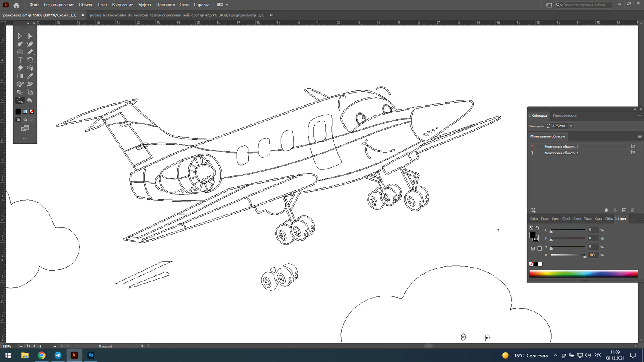Image resolution: width=644 pixels, height=362 pixels.
Task: Reset default fill and stroke in Color panel
Action: [x=531, y=228]
